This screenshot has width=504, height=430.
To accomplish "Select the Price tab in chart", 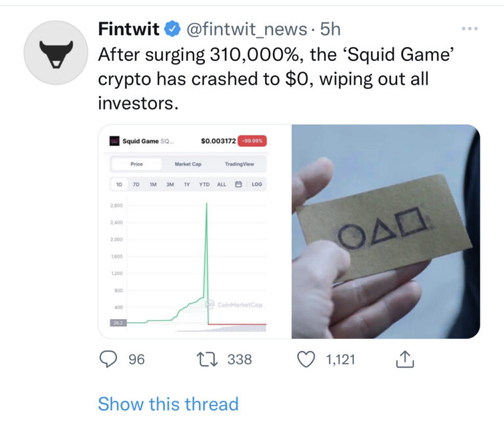I will [136, 164].
